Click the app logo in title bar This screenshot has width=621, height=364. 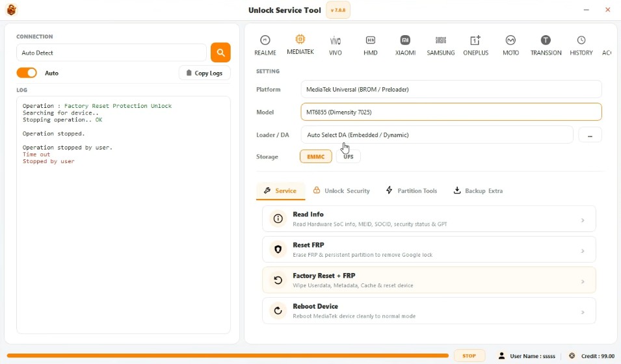(x=12, y=10)
